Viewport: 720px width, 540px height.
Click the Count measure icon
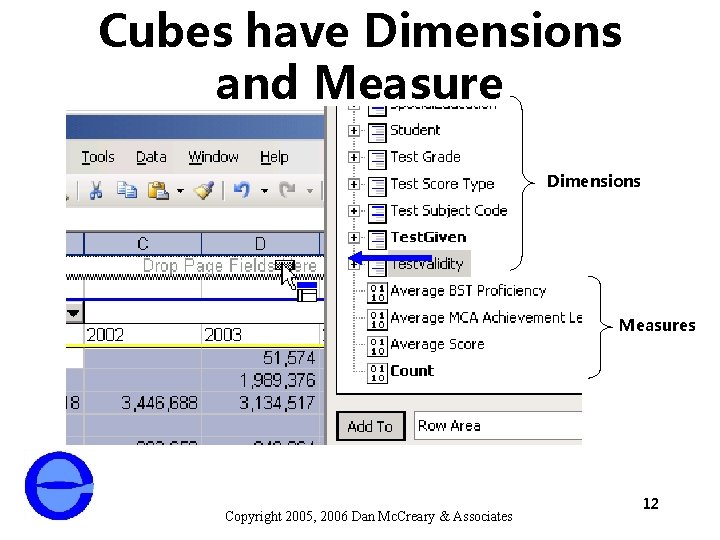coord(377,373)
